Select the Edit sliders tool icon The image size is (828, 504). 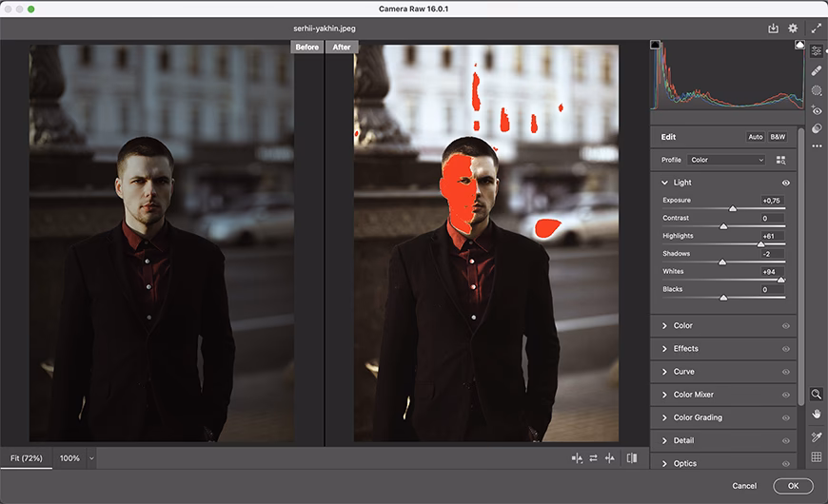pyautogui.click(x=817, y=50)
